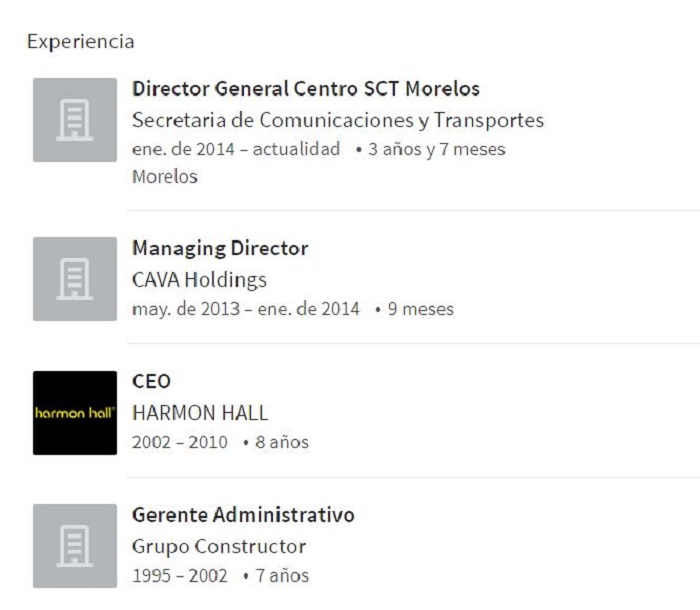Click the '3 años y 7 meses' duration
700x610 pixels.
(x=436, y=150)
